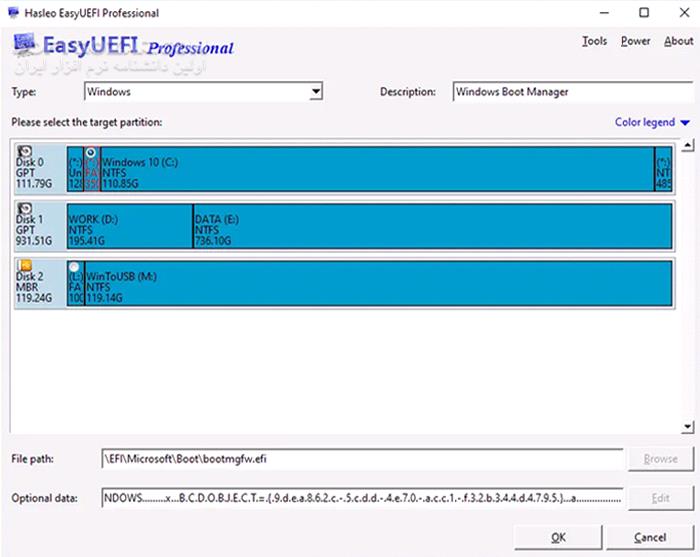Expand the Color legend arrow
This screenshot has width=700, height=557.
685,122
